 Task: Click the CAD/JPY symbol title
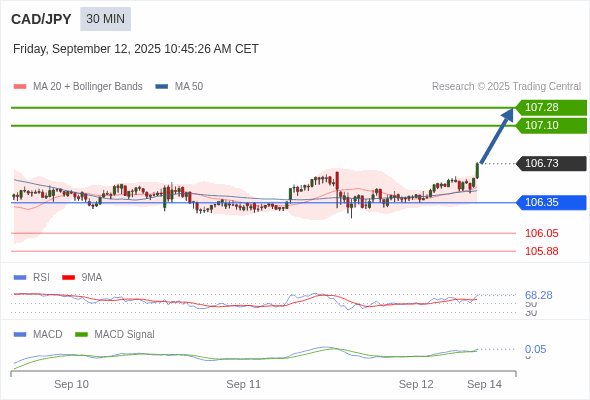click(41, 19)
